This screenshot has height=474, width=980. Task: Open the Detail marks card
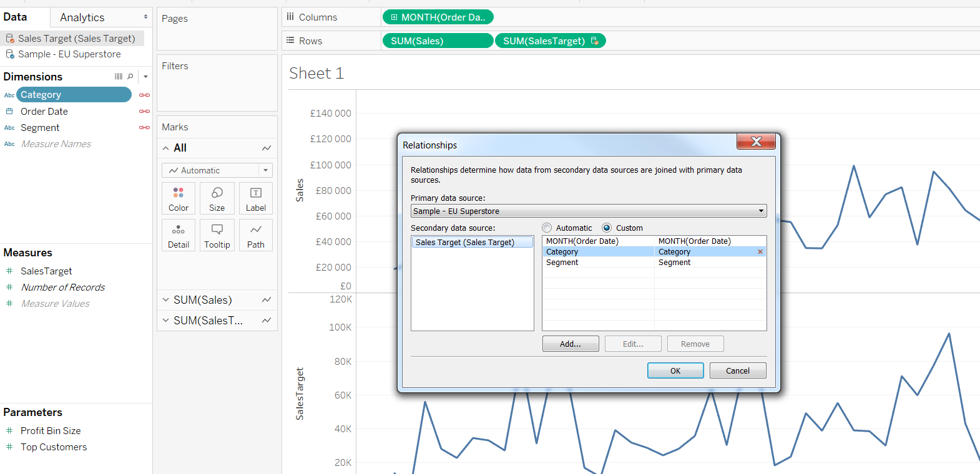click(x=179, y=235)
